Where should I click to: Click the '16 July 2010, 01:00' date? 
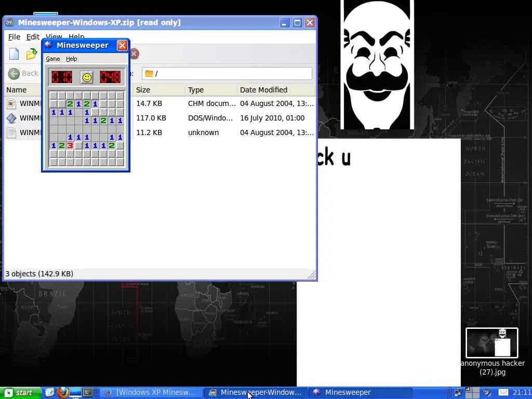[x=272, y=118]
